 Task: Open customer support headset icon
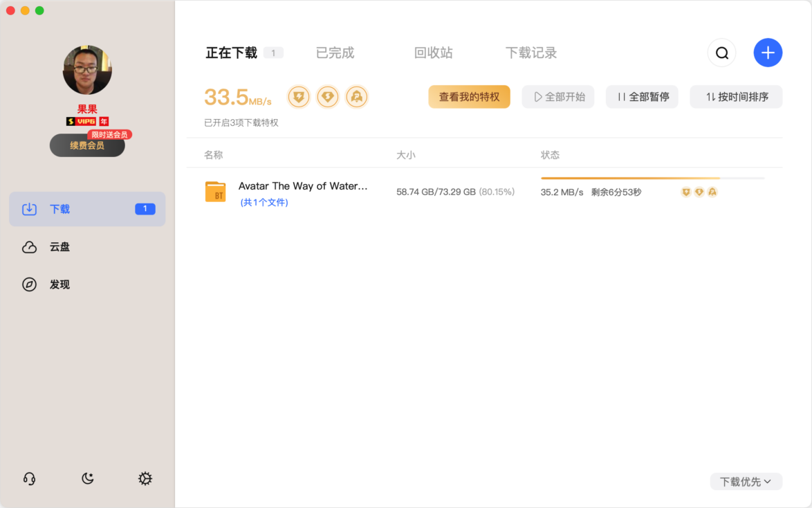pyautogui.click(x=30, y=478)
